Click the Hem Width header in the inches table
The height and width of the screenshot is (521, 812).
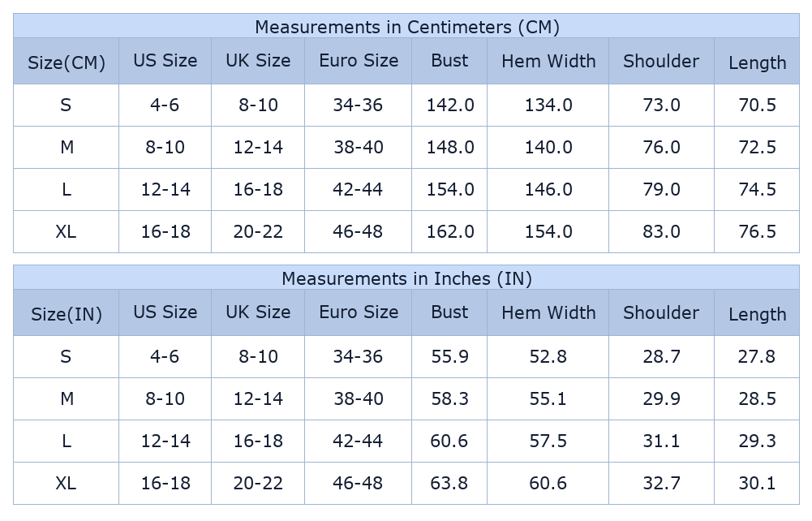(548, 312)
